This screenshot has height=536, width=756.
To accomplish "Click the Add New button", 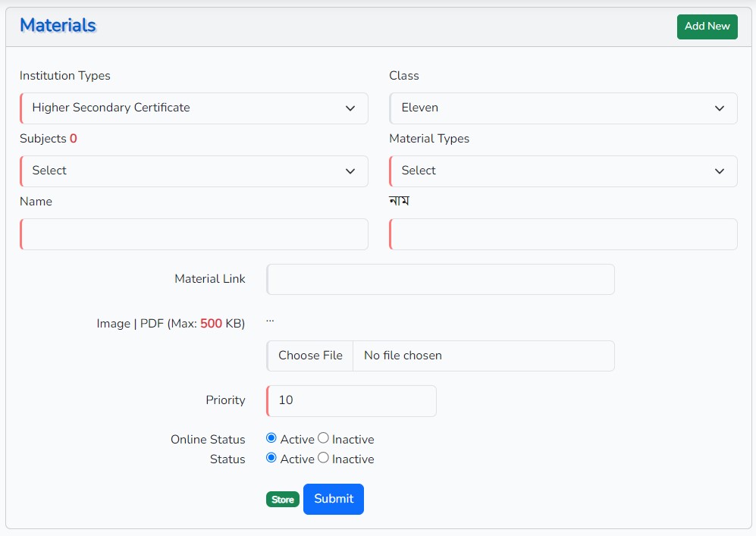I will click(707, 27).
